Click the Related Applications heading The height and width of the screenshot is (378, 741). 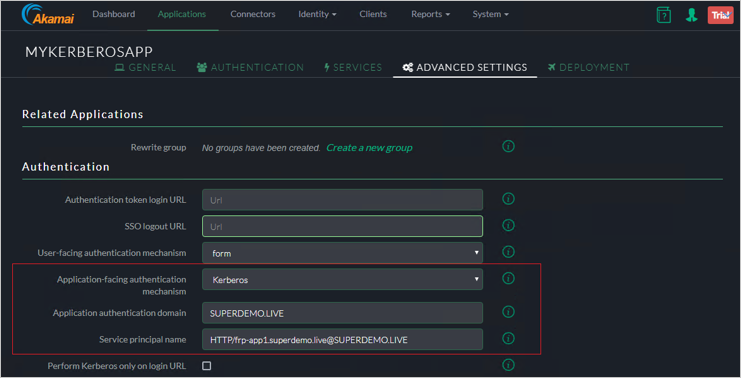83,114
